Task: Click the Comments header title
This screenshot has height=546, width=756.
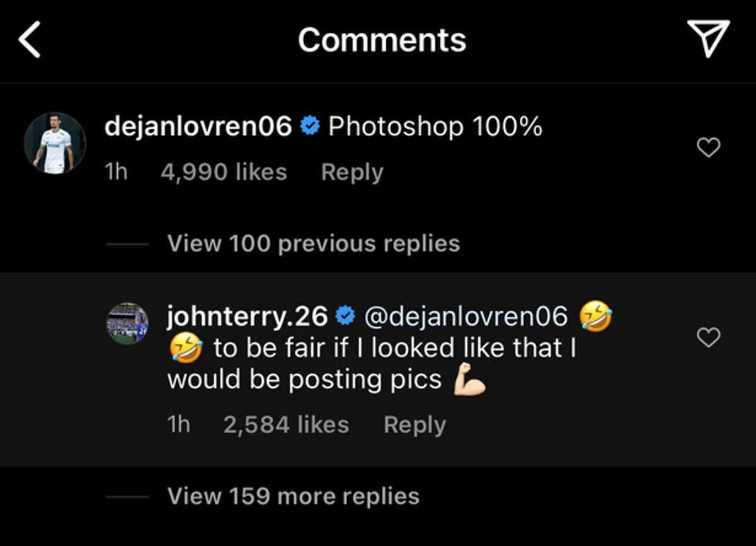Action: pyautogui.click(x=382, y=40)
